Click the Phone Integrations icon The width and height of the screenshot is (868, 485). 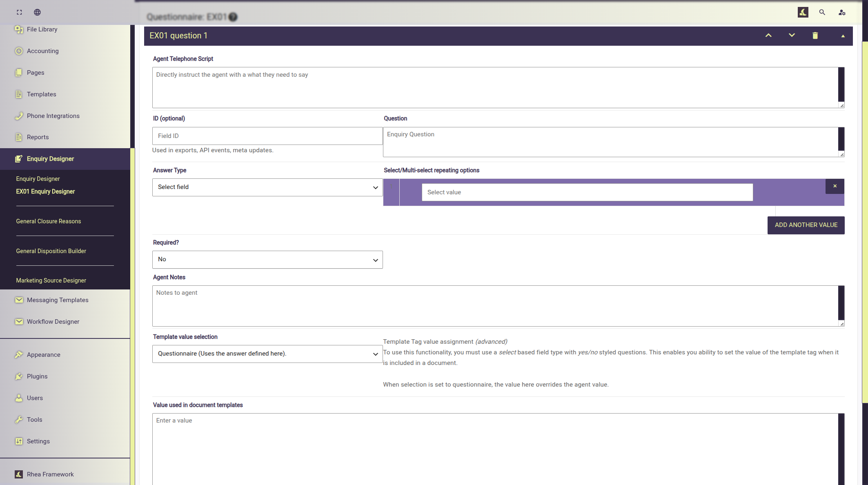(x=19, y=116)
